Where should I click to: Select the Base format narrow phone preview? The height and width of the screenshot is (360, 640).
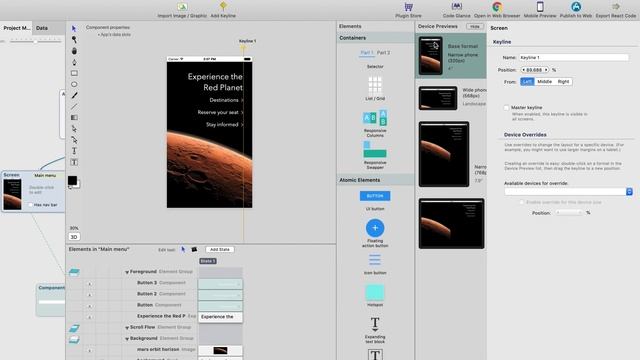tap(451, 56)
